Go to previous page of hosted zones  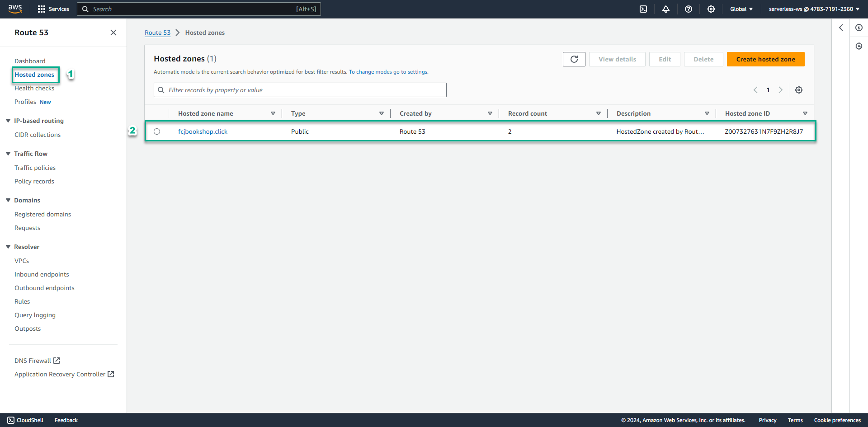755,90
